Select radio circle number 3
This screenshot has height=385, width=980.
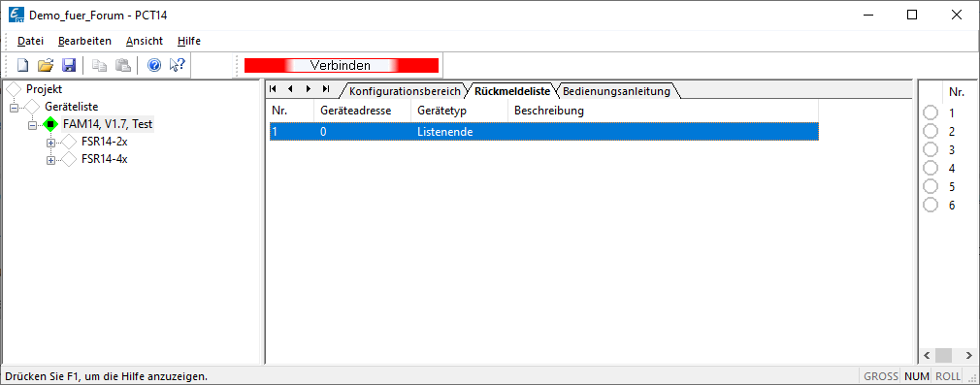pyautogui.click(x=931, y=150)
